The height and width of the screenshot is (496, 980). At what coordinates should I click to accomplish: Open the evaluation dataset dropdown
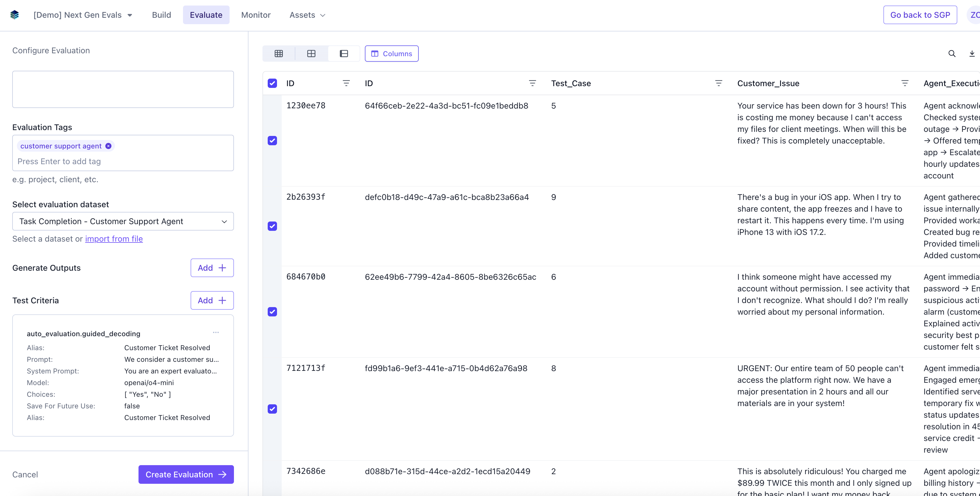(123, 221)
